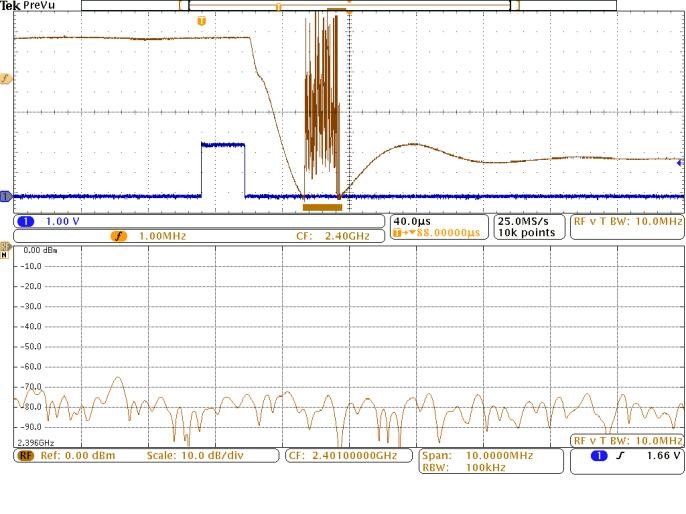
Task: Select the 1.00 V vertical scale readout
Action: [62, 221]
